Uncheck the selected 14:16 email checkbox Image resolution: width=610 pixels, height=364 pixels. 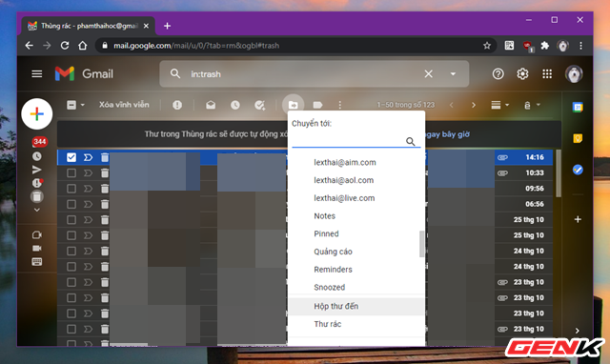point(71,157)
